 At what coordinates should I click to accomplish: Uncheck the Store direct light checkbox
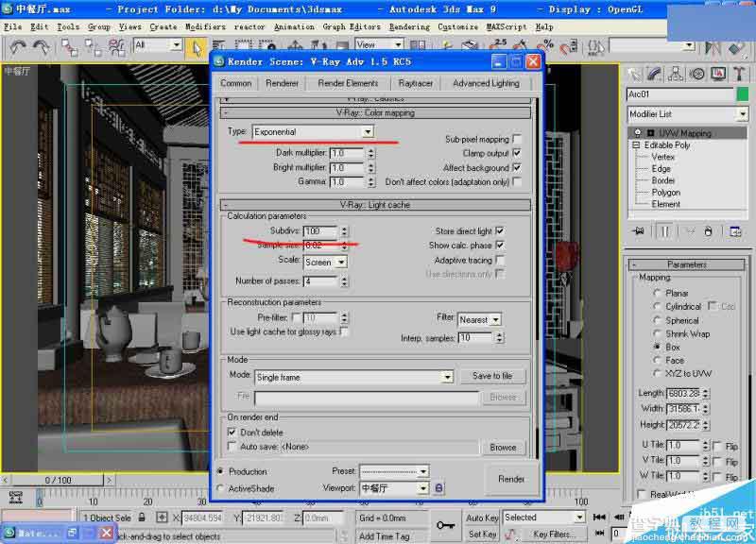(500, 230)
